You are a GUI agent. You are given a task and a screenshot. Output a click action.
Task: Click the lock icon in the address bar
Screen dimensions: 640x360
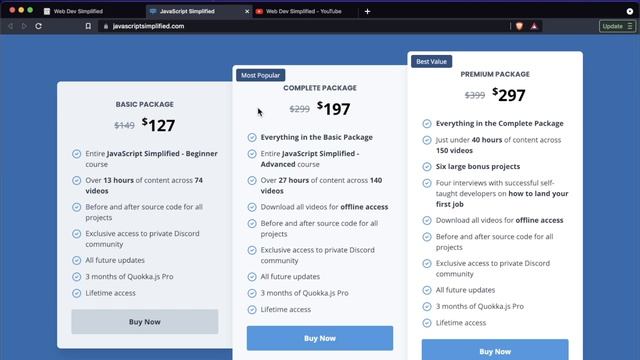click(106, 26)
